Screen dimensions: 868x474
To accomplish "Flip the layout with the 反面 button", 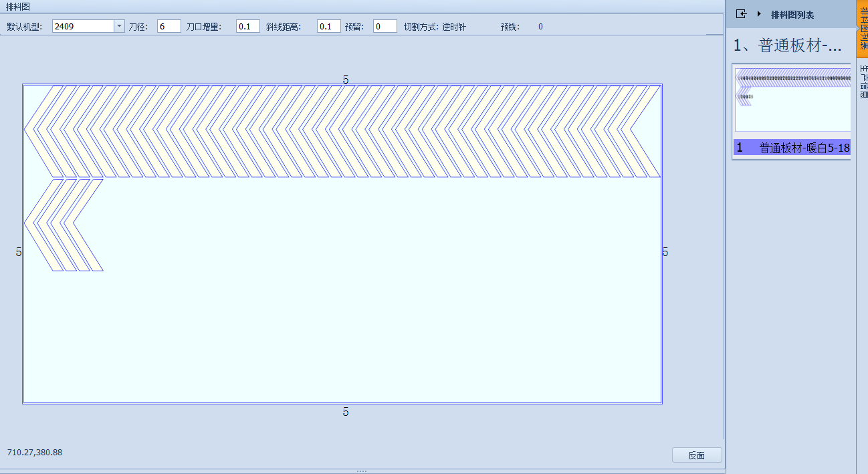I will click(697, 455).
